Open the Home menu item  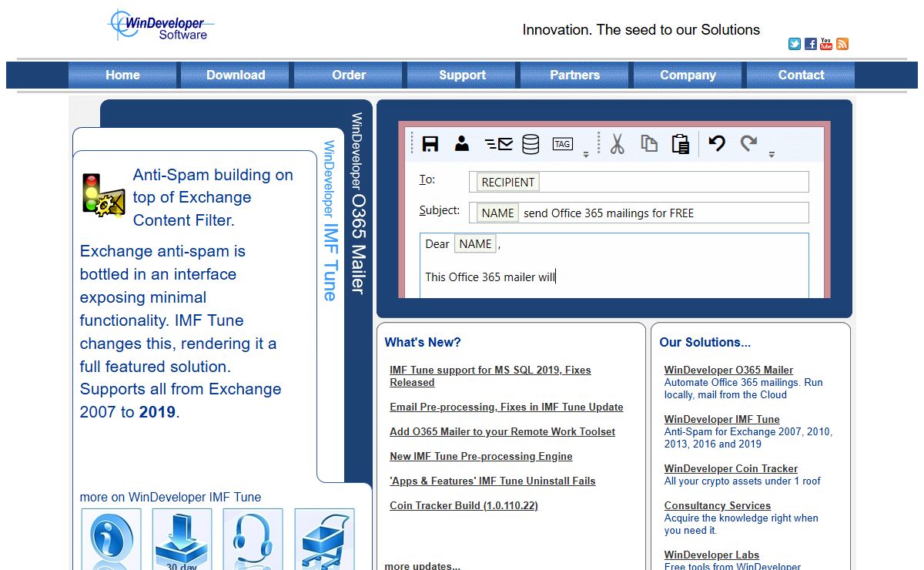tap(122, 75)
